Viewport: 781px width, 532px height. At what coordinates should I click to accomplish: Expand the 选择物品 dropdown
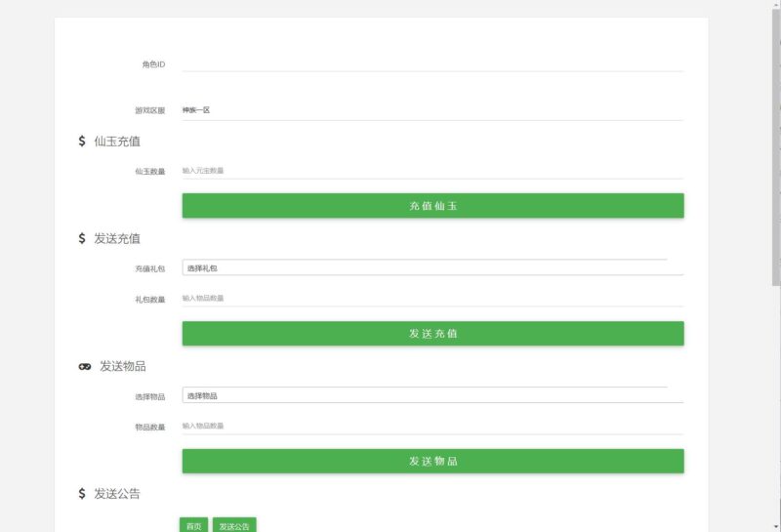[432, 395]
